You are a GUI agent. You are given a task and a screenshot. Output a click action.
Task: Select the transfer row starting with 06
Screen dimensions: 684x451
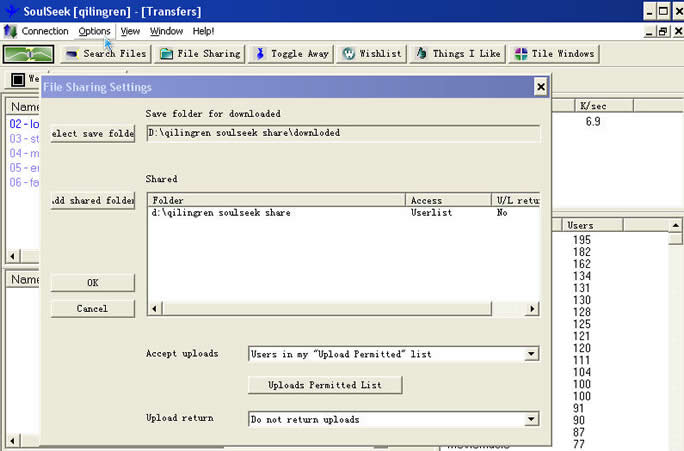click(24, 182)
